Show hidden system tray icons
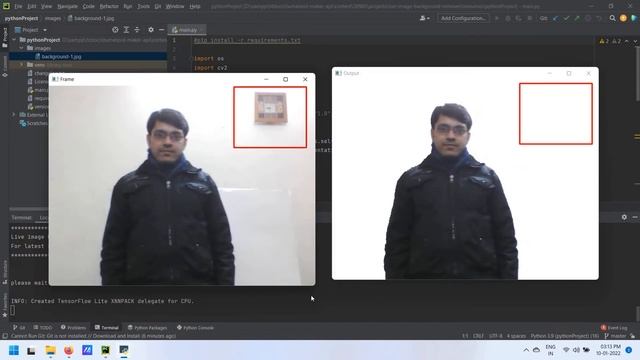Screen dimensions: 640x360 pyautogui.click(x=526, y=350)
